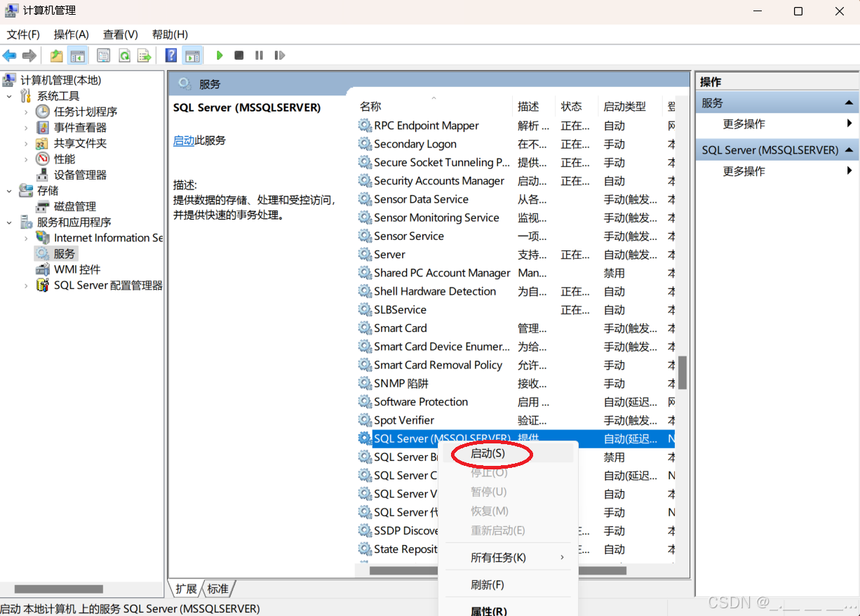
Task: Click the gray Forward arrow in toolbar
Action: tap(29, 55)
